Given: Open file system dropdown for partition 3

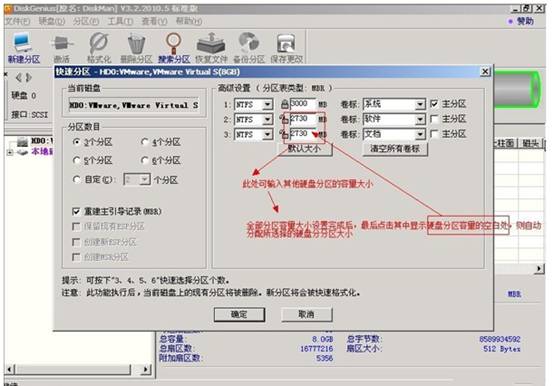Looking at the screenshot, I should [268, 135].
